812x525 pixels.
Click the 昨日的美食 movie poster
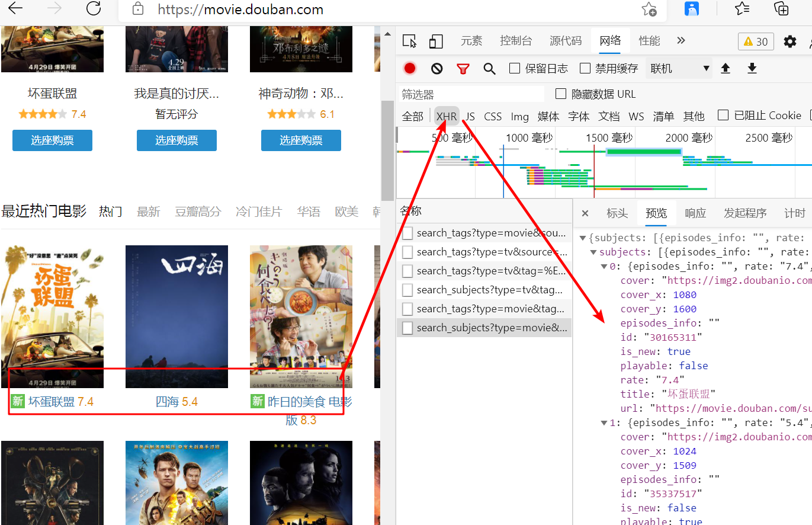tap(301, 317)
